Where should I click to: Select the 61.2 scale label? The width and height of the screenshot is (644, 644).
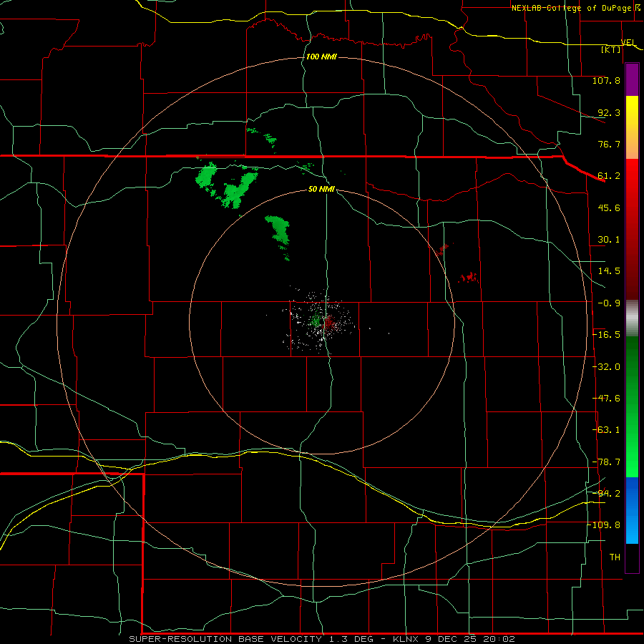point(609,176)
